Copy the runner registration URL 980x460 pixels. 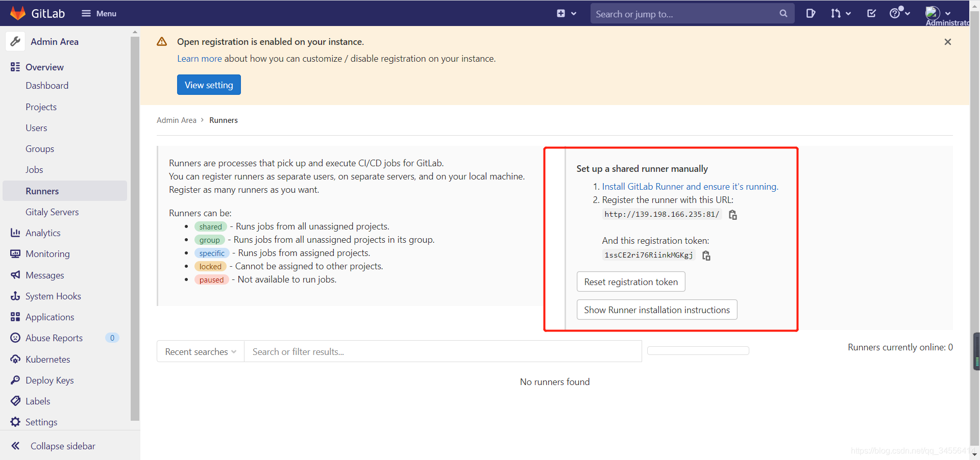[x=732, y=214]
